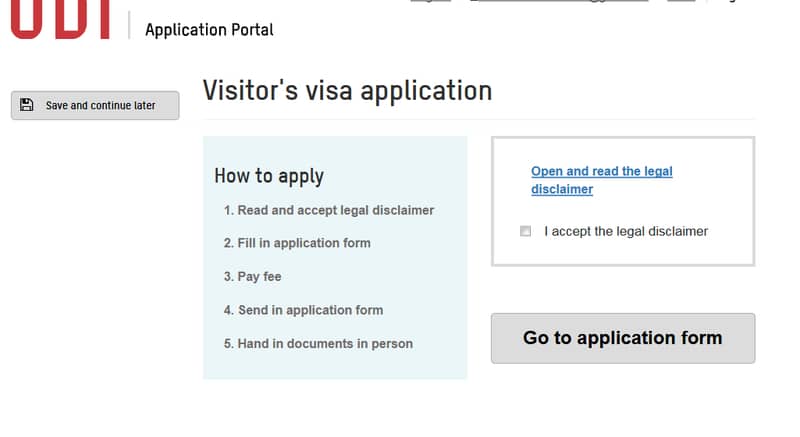
Task: Select step 5 Hand in documents in person
Action: click(x=318, y=344)
